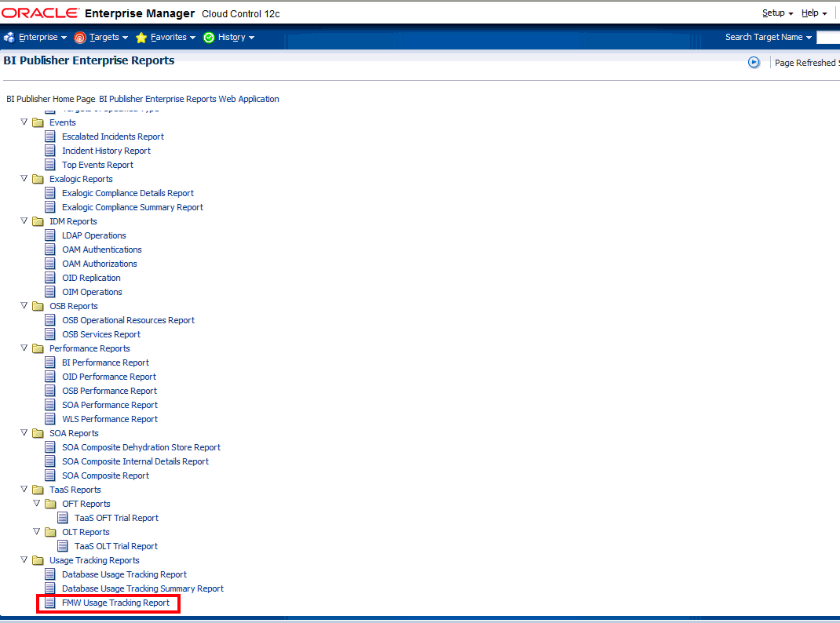
Task: Open the OSB Performance Report
Action: click(x=110, y=391)
